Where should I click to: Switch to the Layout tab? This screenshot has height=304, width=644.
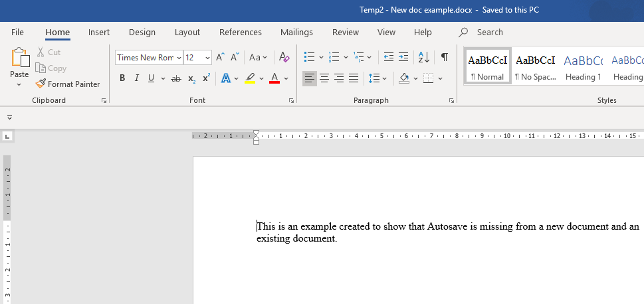pyautogui.click(x=187, y=32)
